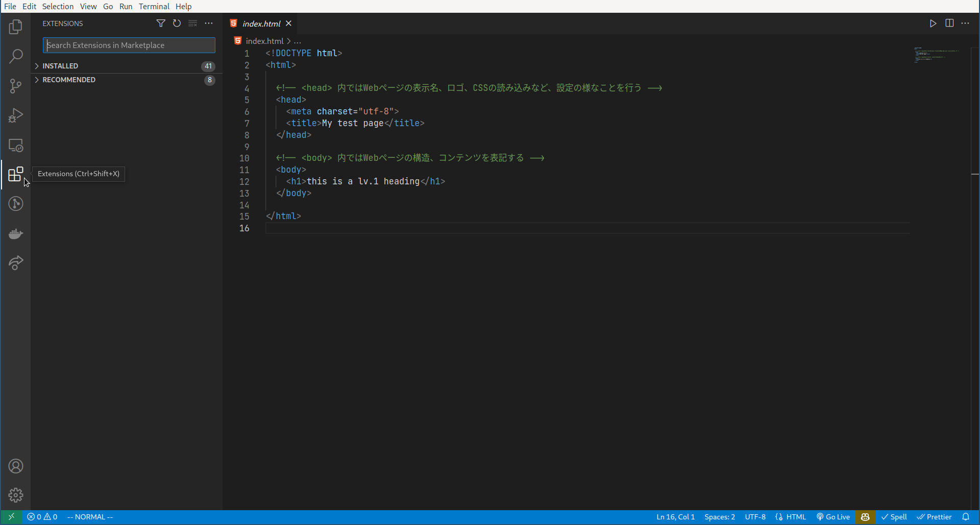This screenshot has width=980, height=525.
Task: Run the index.html file with the play button
Action: pos(933,23)
